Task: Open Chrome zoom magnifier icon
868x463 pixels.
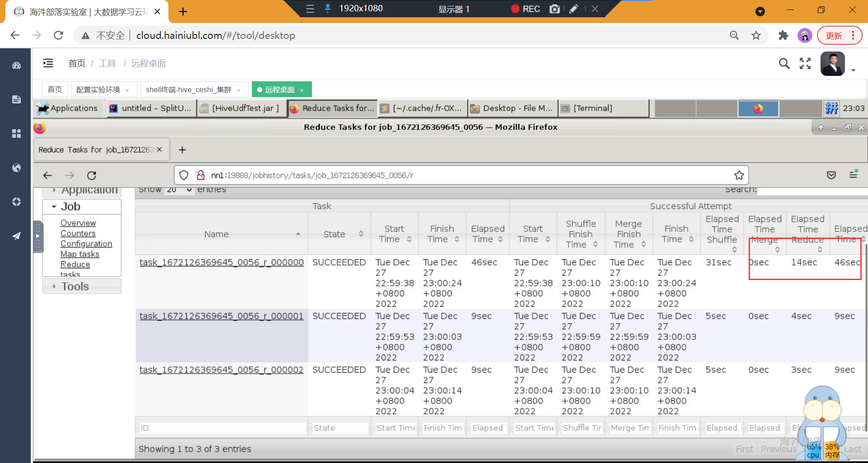Action: (x=734, y=35)
